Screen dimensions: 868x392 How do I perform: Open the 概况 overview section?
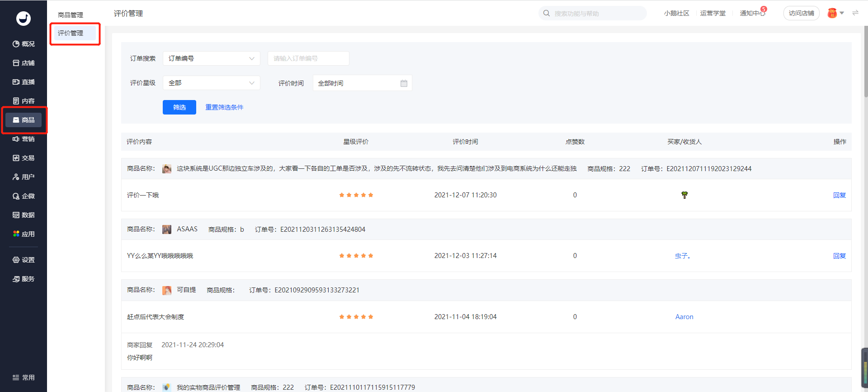(x=24, y=44)
